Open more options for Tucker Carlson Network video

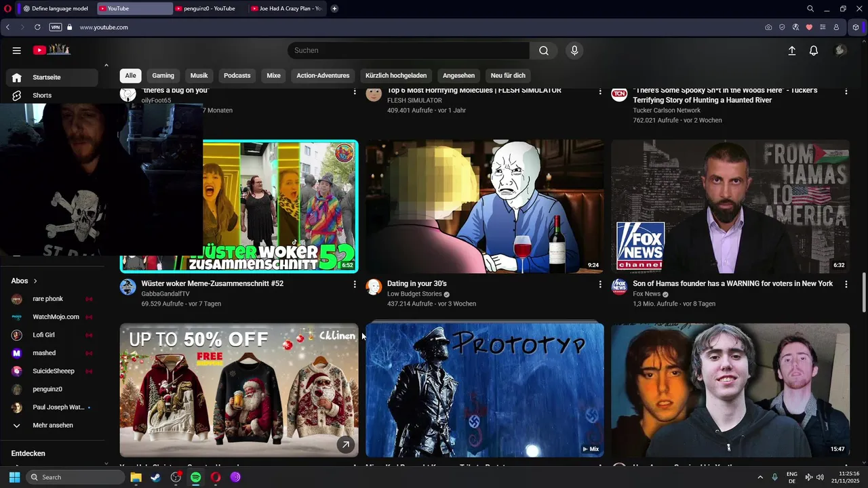[846, 91]
